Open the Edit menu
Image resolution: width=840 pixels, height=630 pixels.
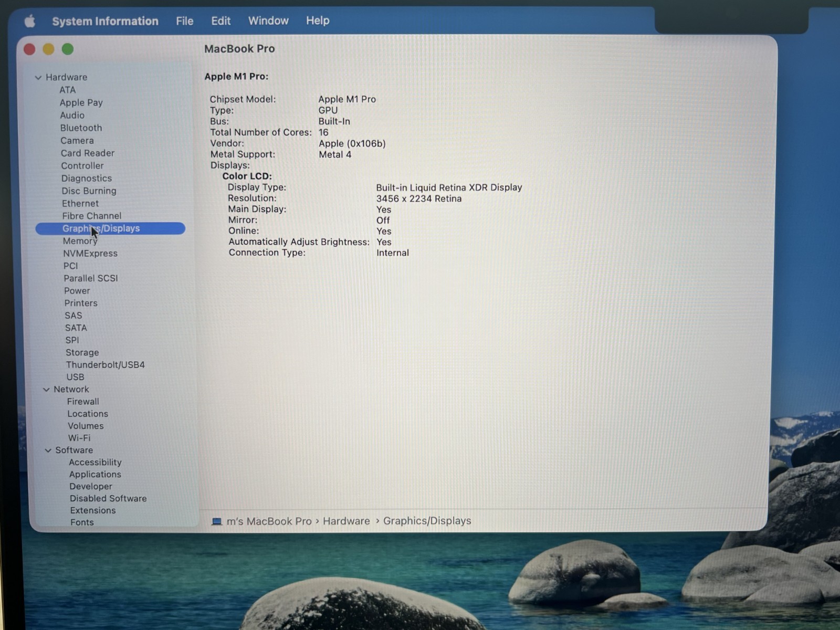tap(221, 20)
